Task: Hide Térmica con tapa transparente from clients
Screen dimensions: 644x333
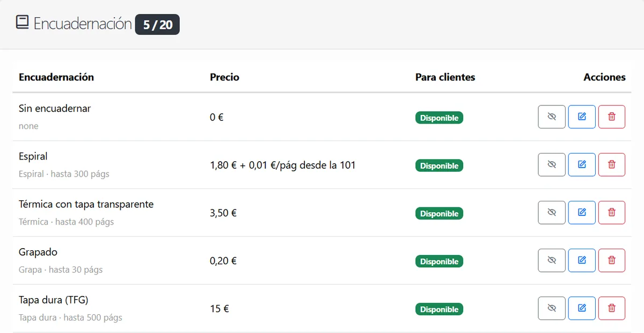Action: [x=552, y=213]
